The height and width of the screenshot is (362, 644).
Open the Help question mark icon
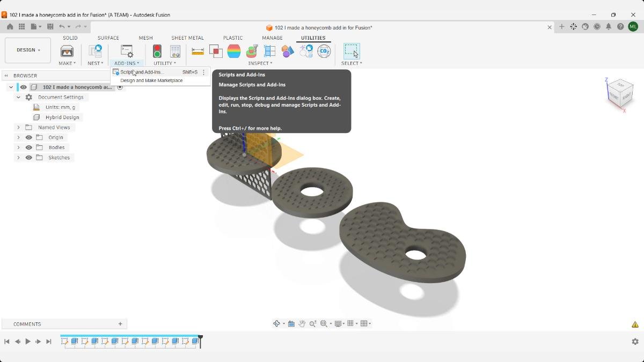(x=620, y=27)
